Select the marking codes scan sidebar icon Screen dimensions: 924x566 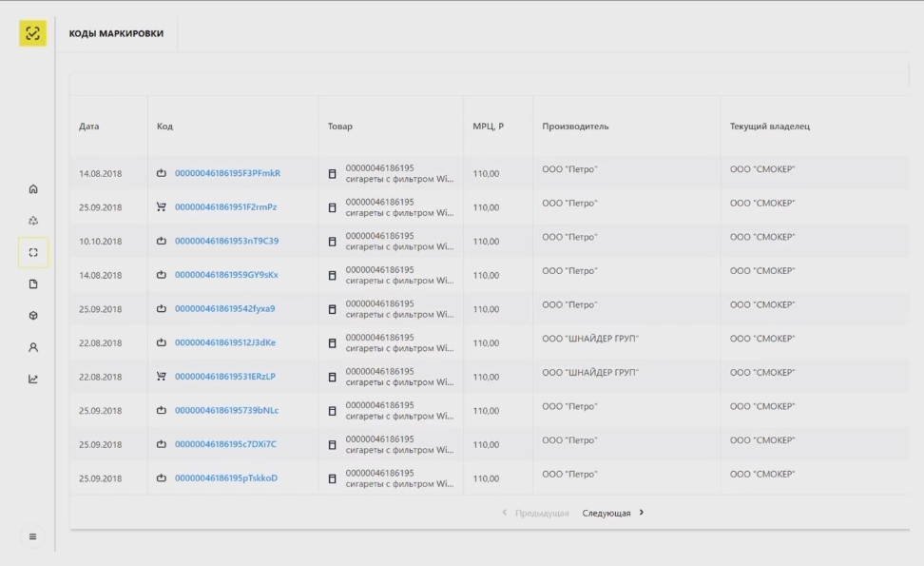(33, 252)
